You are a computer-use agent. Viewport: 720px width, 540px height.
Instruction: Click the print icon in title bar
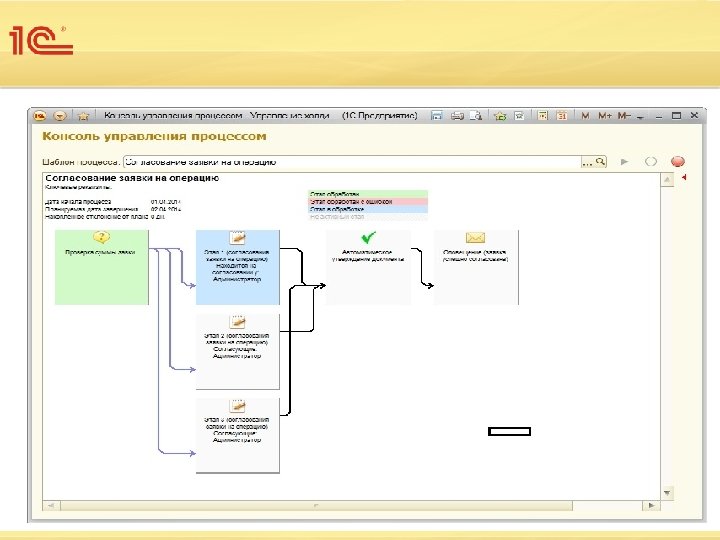point(457,116)
